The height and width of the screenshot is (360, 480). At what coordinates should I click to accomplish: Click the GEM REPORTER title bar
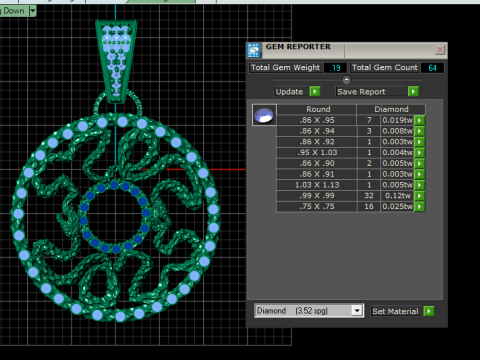point(347,50)
